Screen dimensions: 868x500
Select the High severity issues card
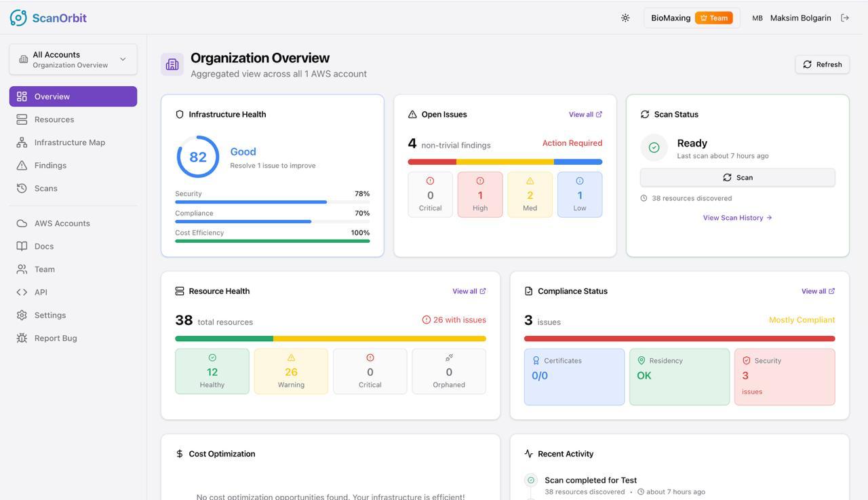[x=479, y=194]
